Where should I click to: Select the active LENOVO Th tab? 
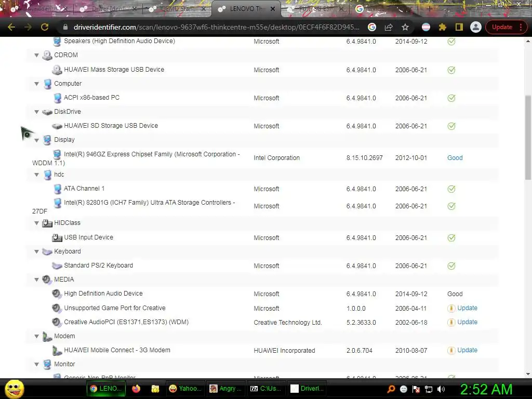(245, 9)
